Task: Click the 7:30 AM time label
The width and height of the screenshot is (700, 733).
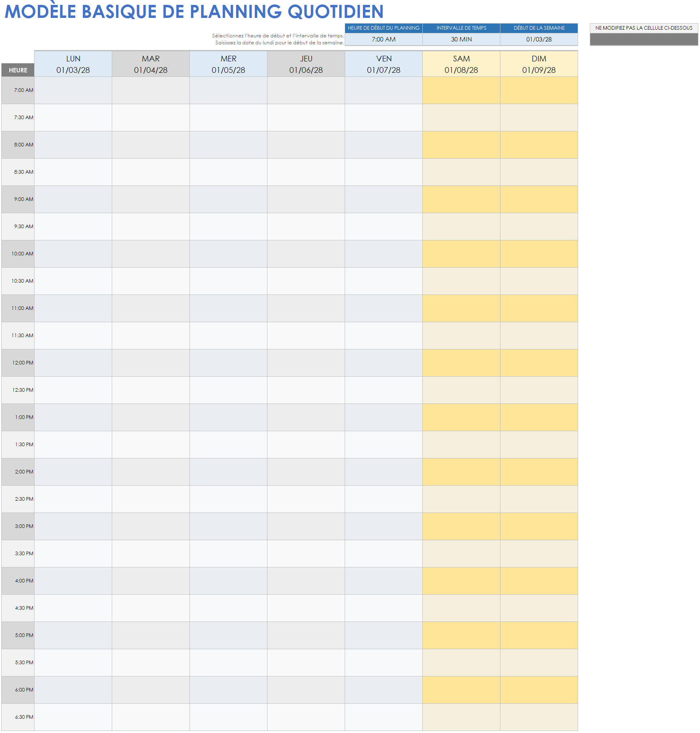Action: pos(18,118)
